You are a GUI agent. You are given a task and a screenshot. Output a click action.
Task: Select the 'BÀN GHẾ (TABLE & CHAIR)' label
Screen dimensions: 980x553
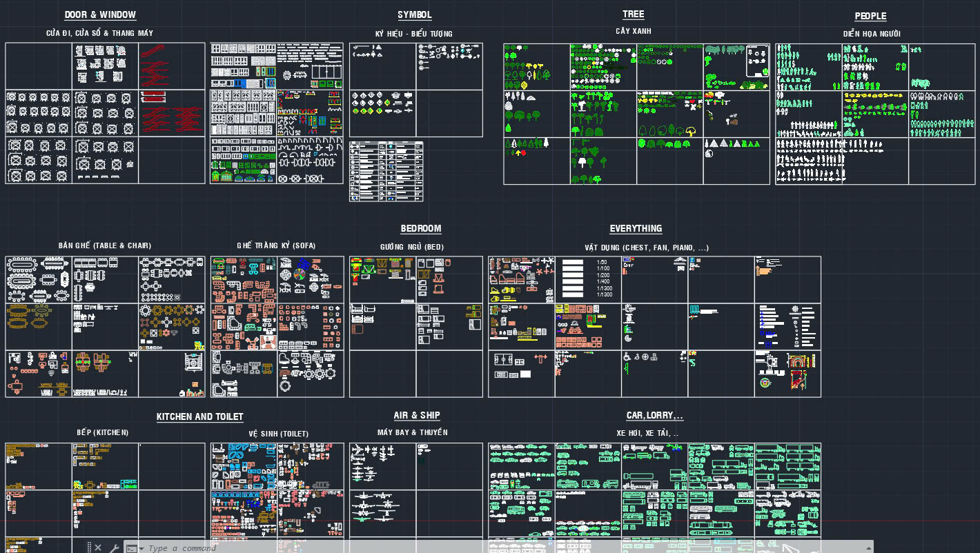[105, 245]
